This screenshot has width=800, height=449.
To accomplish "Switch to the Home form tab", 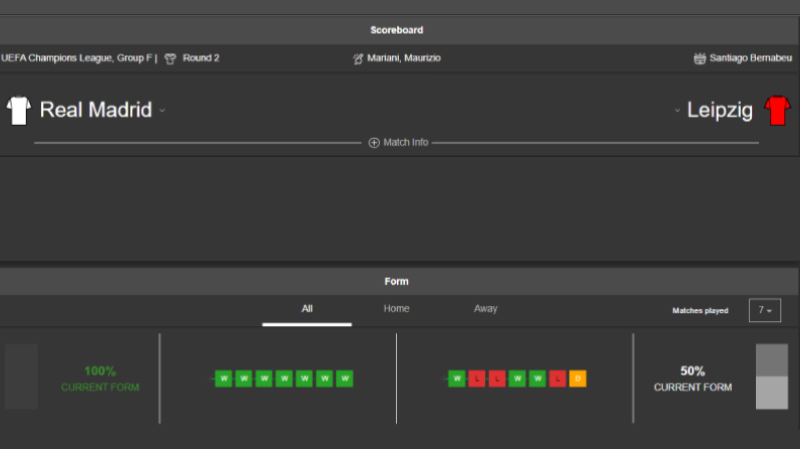I will [x=396, y=309].
